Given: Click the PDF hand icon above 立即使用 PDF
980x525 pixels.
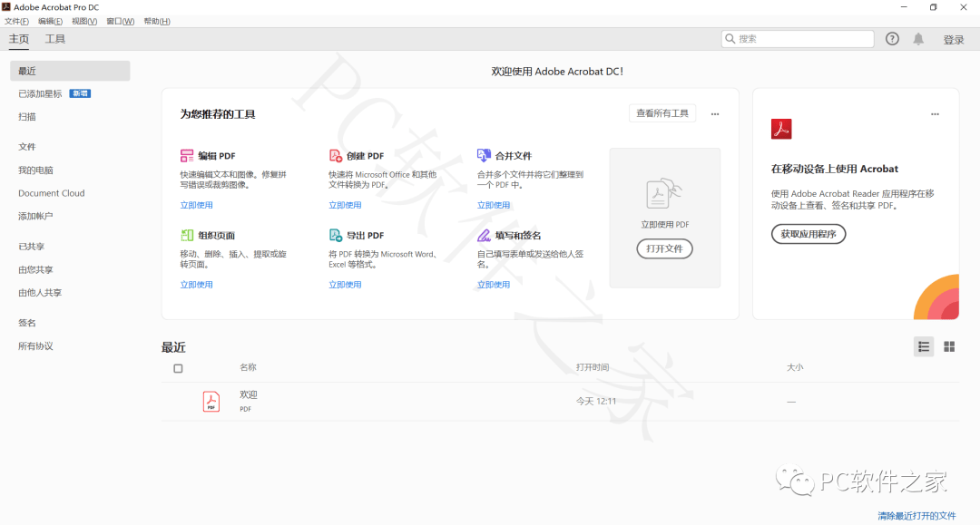Looking at the screenshot, I should point(663,193).
